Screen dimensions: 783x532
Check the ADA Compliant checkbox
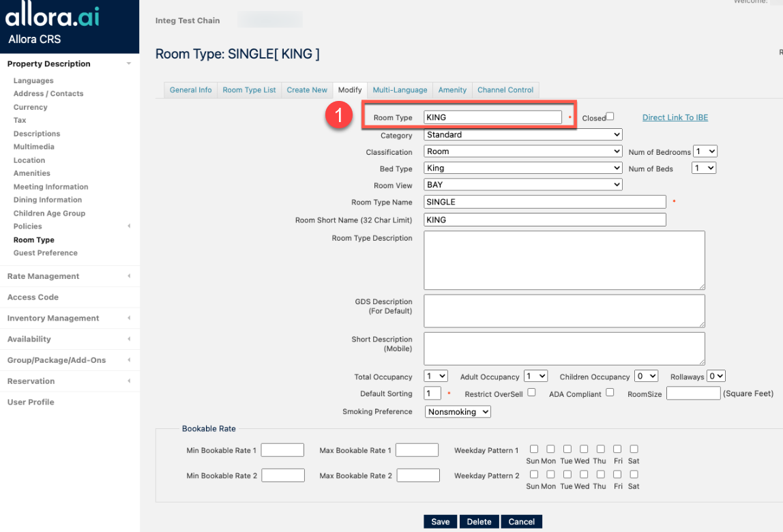[610, 393]
